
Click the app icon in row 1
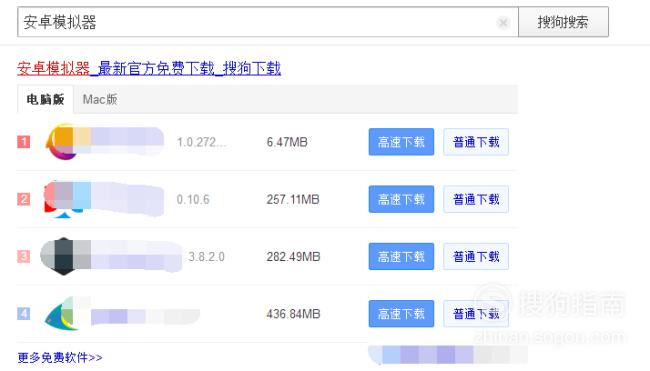[63, 142]
